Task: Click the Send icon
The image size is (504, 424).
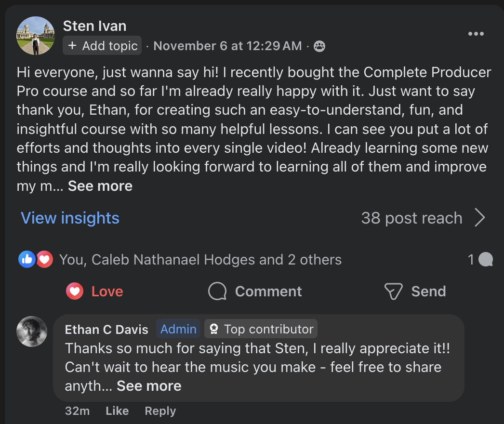Action: coord(393,291)
